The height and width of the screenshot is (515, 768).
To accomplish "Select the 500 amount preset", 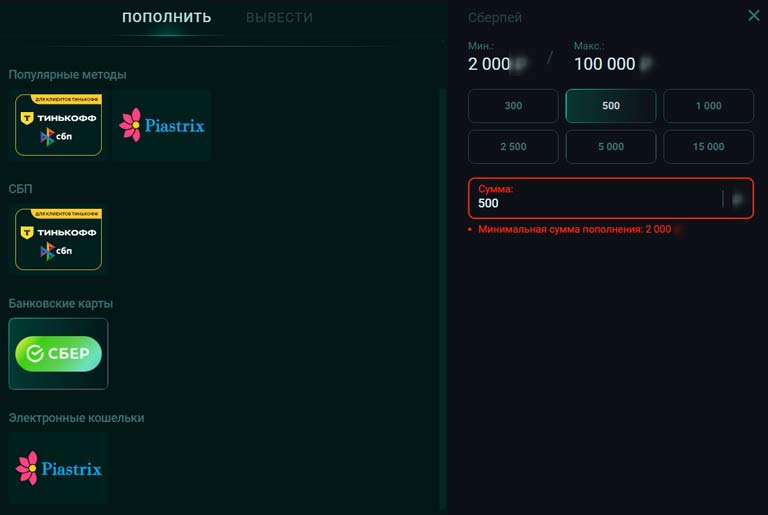I will (x=611, y=106).
